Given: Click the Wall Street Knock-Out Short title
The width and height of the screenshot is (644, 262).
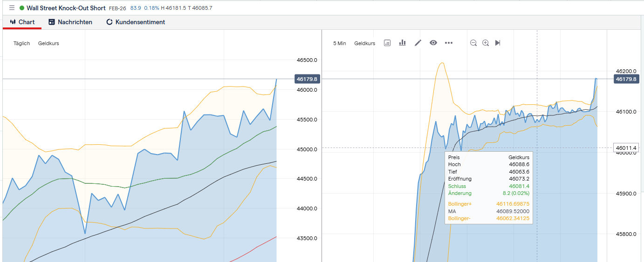Looking at the screenshot, I should click(x=66, y=8).
